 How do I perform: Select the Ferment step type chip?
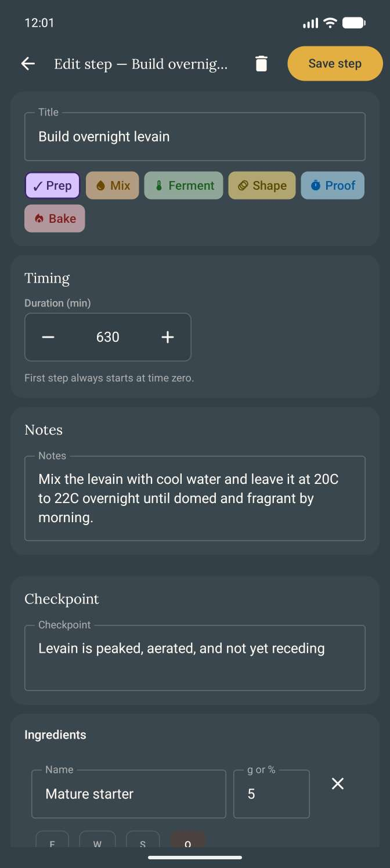(x=183, y=186)
